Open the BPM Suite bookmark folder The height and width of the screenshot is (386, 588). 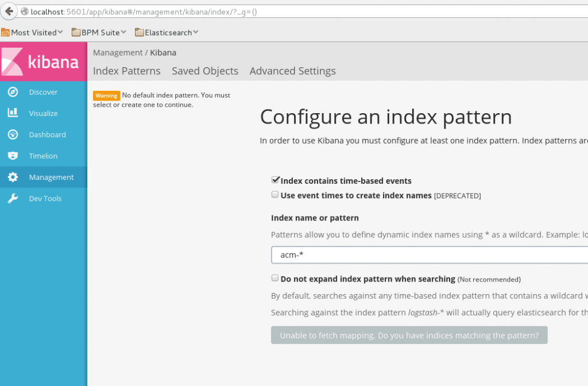pos(99,32)
